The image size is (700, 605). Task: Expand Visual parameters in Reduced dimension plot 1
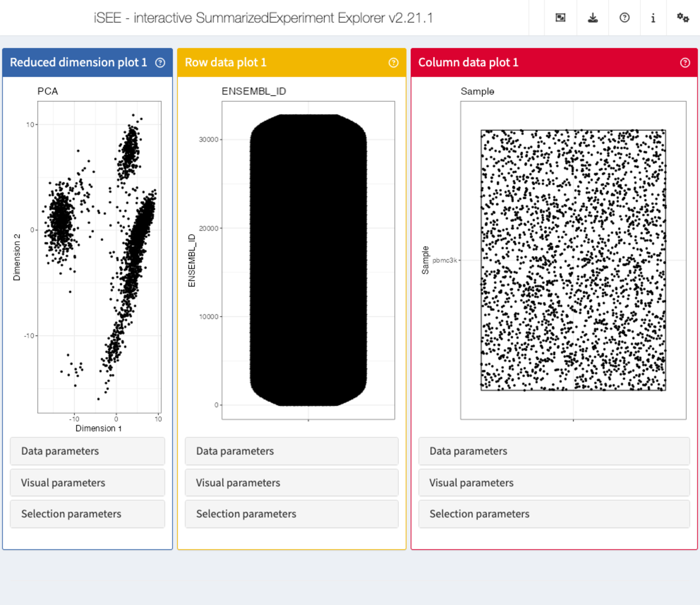[x=87, y=483]
